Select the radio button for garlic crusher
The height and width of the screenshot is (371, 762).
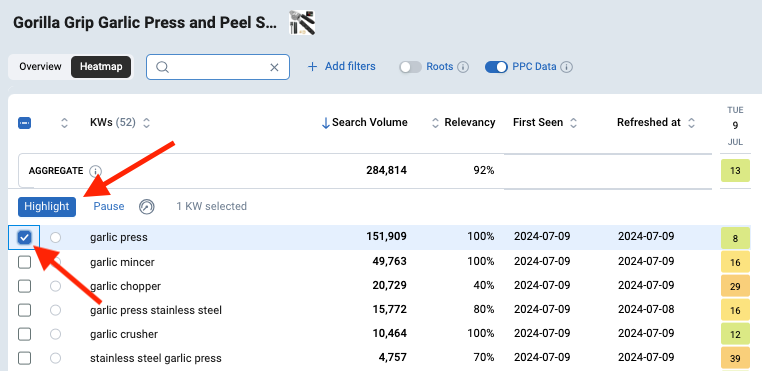pos(55,334)
